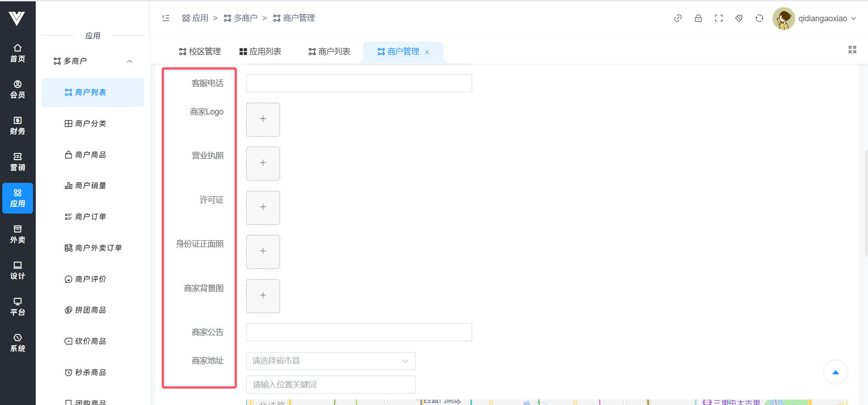
Task: Click the 客服电话 input field
Action: [x=359, y=83]
